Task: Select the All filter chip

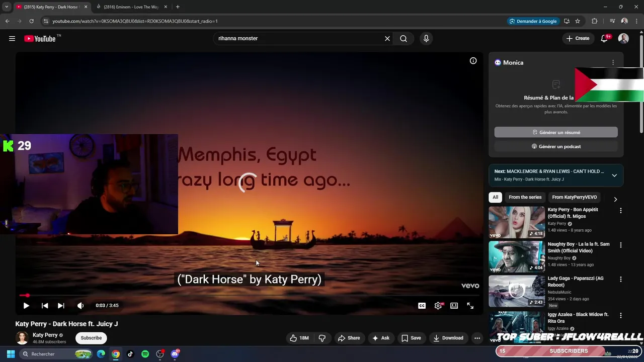Action: (495, 197)
